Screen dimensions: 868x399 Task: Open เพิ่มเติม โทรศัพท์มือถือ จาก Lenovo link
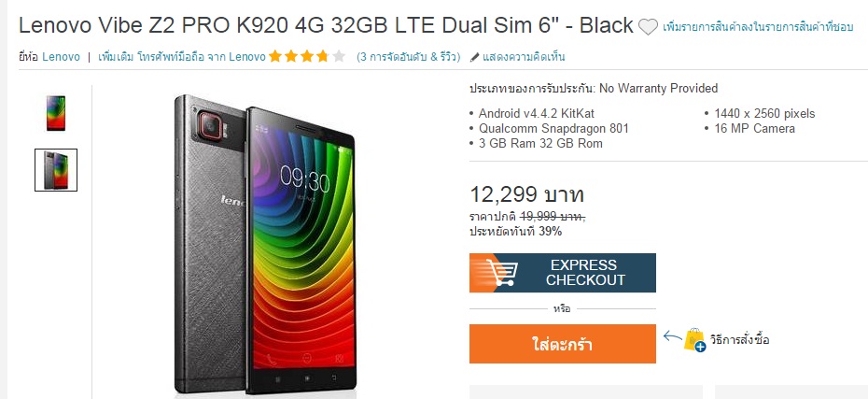click(182, 56)
